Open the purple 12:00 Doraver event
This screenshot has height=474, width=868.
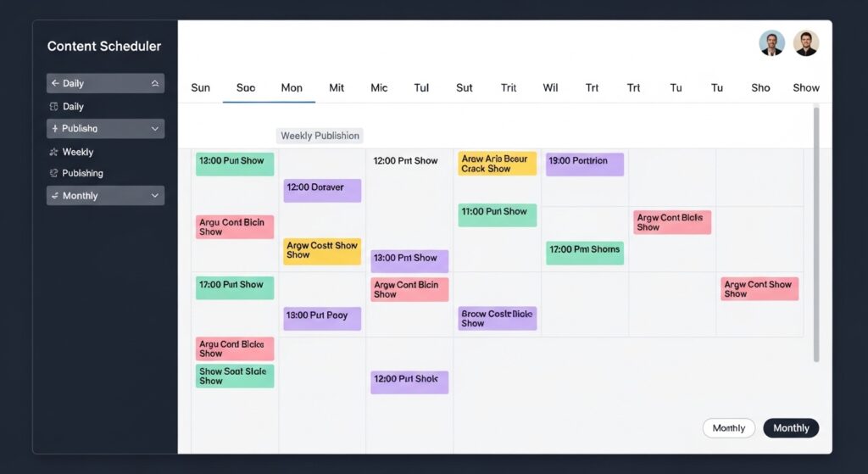click(322, 191)
